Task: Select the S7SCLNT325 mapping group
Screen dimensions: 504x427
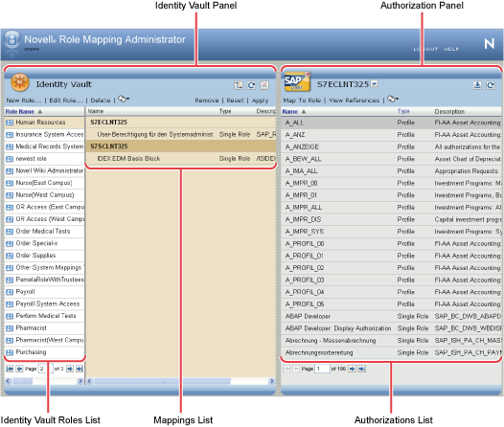Action: [181, 146]
